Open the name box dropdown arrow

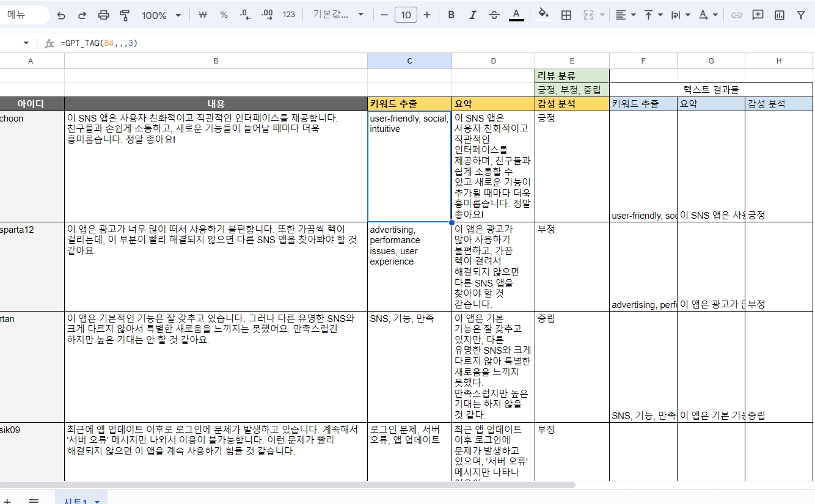point(26,43)
